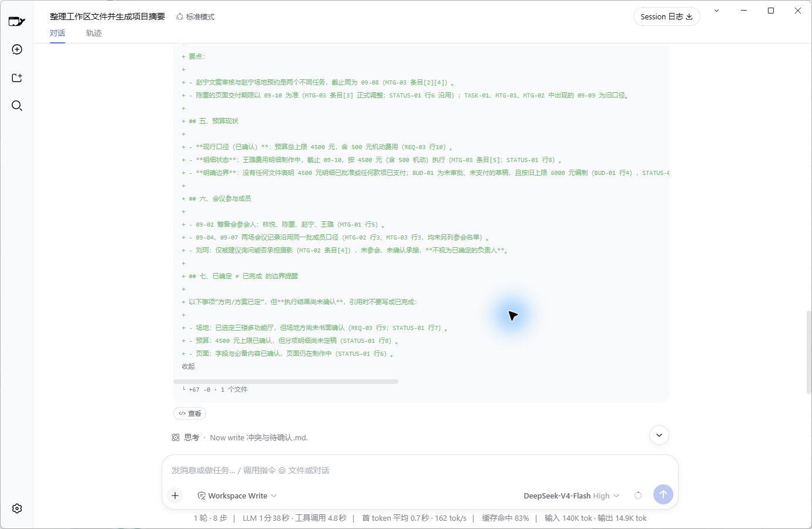Maximize the application window
This screenshot has height=529, width=812.
coord(771,11)
